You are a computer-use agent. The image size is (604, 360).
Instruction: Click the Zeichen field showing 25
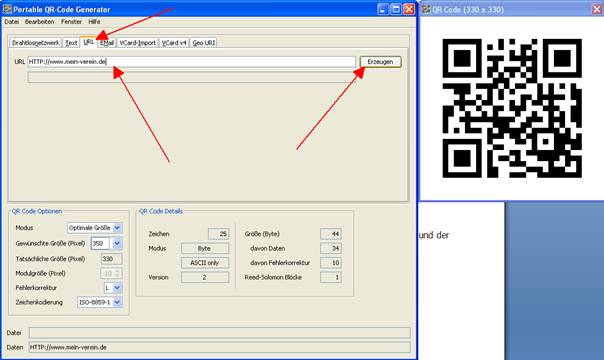[x=218, y=234]
